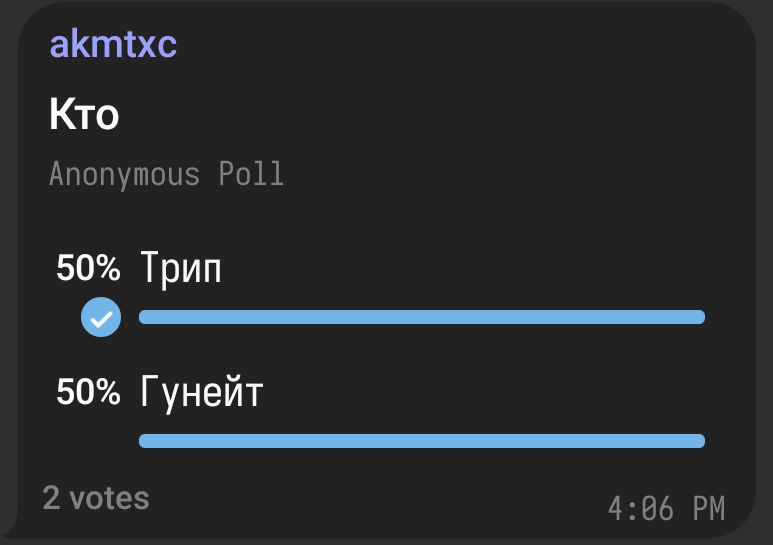
Task: Click the word Poll in the subtitle
Action: coord(251,173)
